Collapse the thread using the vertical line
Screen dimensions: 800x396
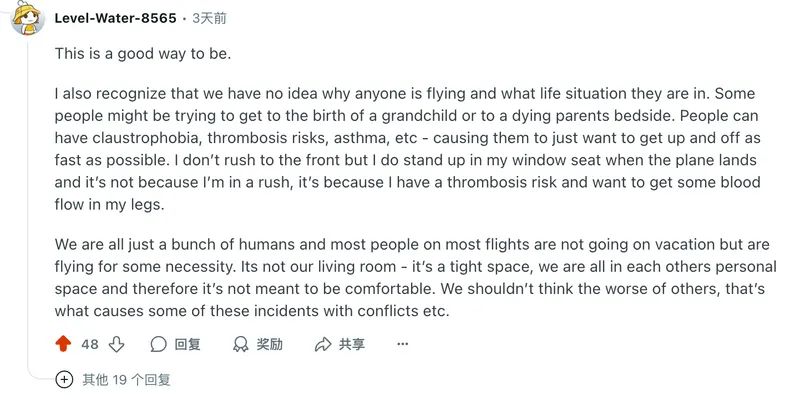(x=28, y=204)
